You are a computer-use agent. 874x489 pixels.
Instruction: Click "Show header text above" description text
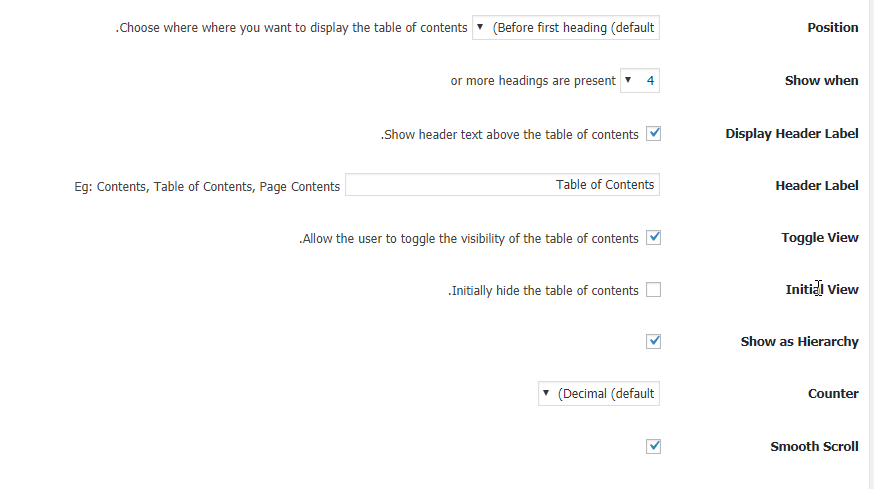(509, 135)
